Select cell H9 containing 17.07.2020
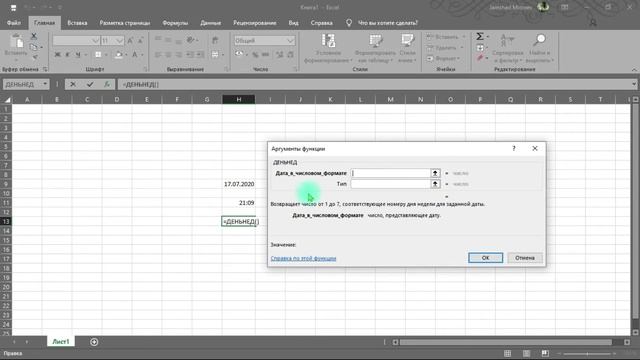Screen dimensions: 640x360 [239, 184]
